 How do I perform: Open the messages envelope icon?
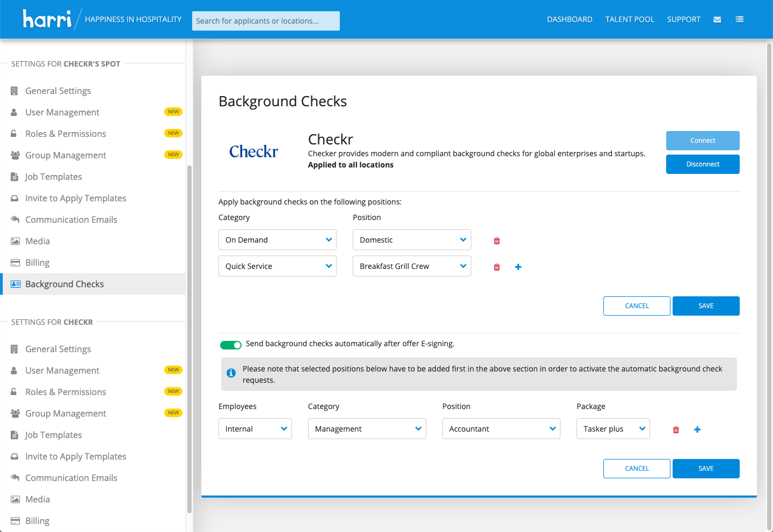(717, 20)
